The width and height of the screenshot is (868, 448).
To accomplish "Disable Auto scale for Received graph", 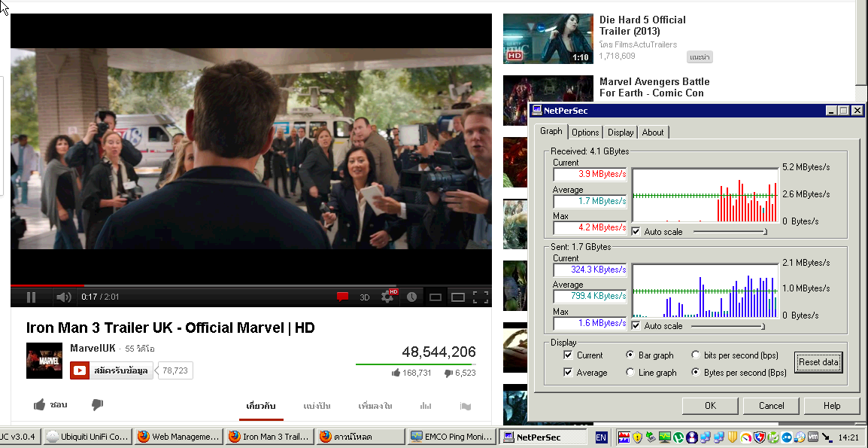I will point(636,231).
